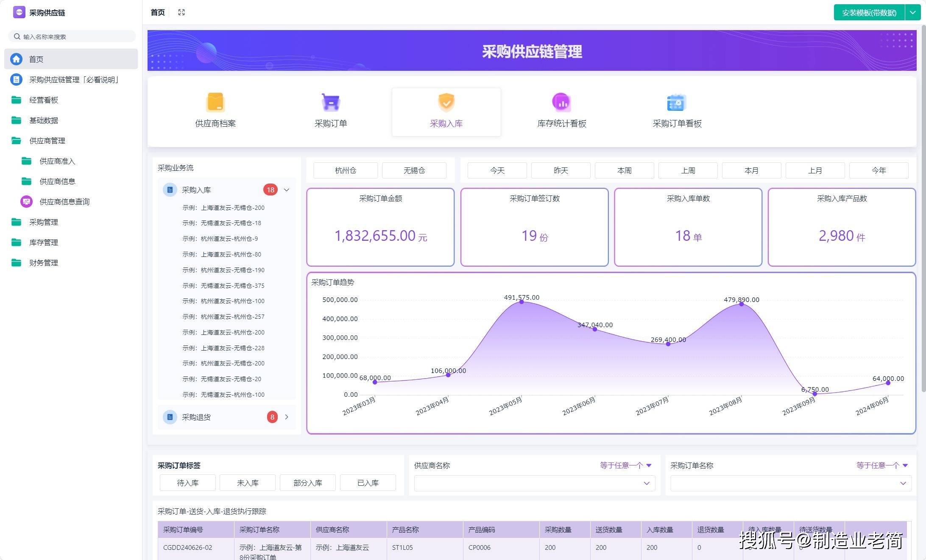Click inside the 输入名称来搜索 search field
Screen dimensions: 926x560
(x=71, y=36)
